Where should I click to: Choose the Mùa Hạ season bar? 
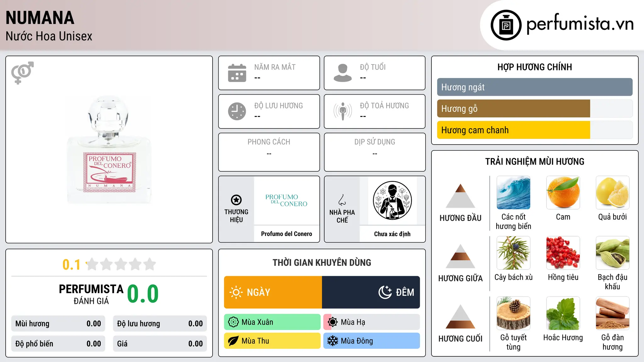(x=372, y=322)
